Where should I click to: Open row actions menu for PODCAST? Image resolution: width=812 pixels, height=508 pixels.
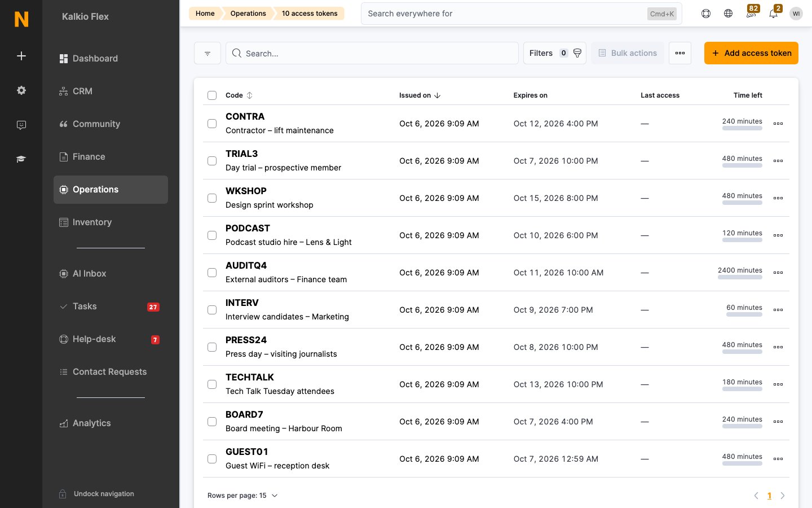[x=778, y=235]
